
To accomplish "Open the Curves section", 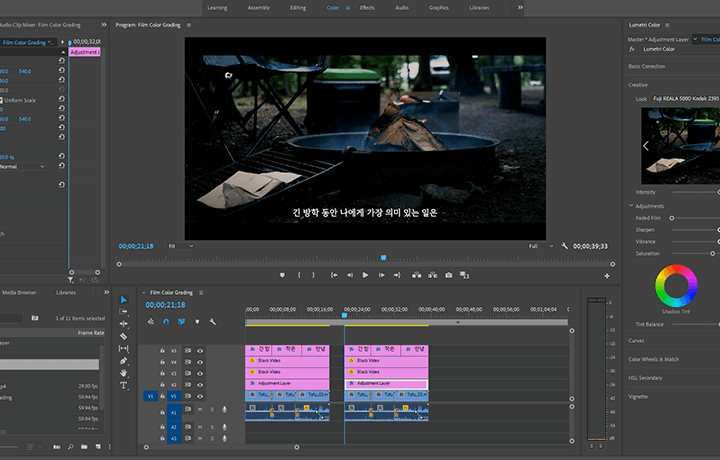I will (x=636, y=341).
